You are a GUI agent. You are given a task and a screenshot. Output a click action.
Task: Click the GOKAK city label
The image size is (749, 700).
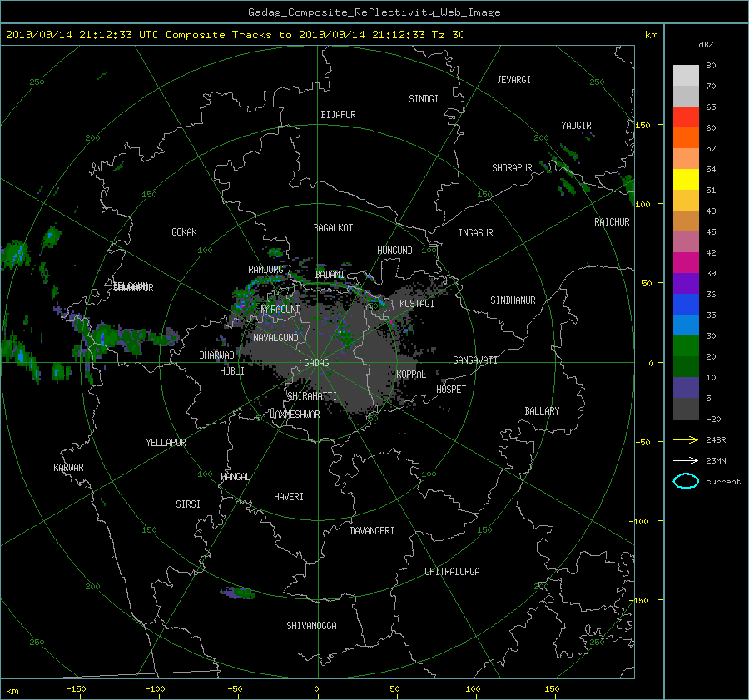(184, 231)
